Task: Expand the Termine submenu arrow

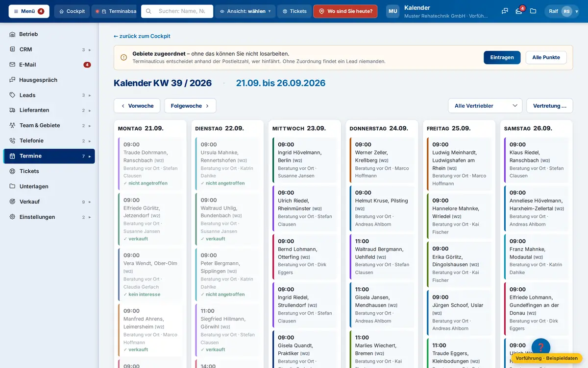Action: click(x=90, y=157)
